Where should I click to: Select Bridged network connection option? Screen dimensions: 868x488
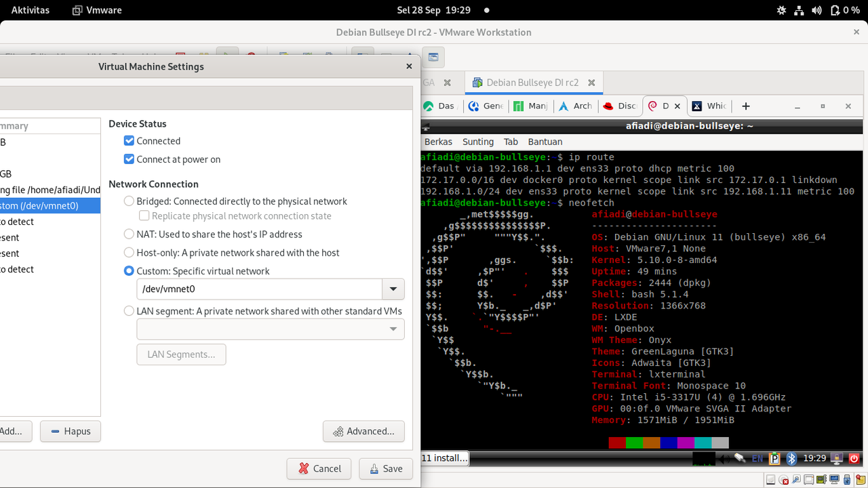(x=129, y=201)
